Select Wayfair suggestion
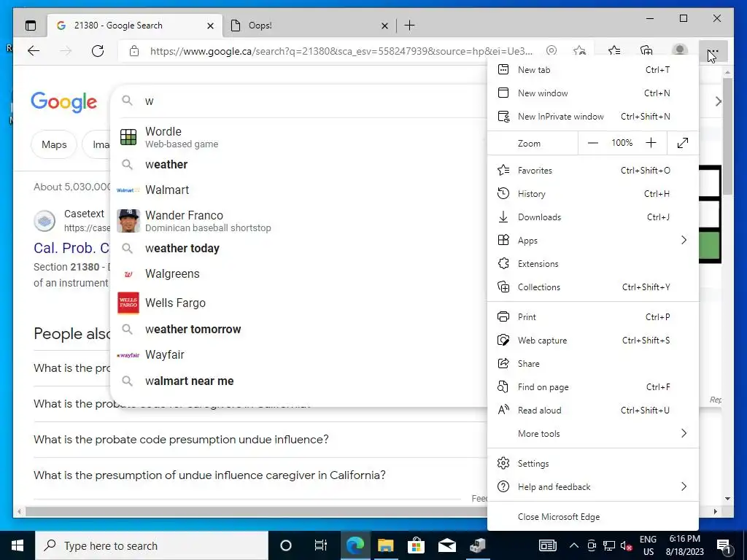The height and width of the screenshot is (560, 747). point(299,355)
